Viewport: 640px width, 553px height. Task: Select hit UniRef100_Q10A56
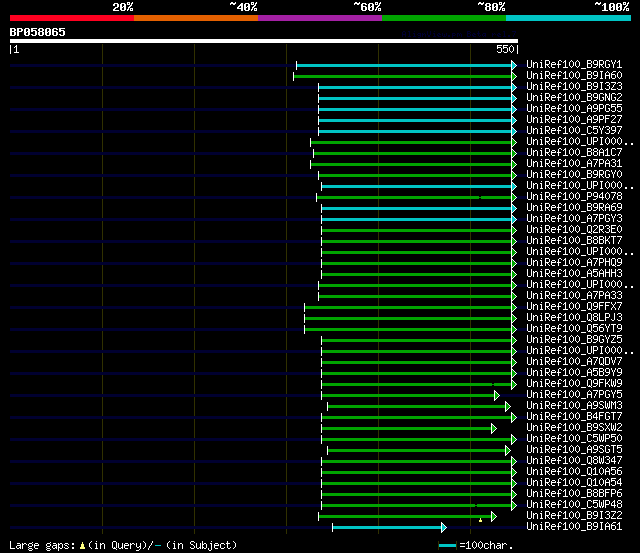pyautogui.click(x=574, y=472)
